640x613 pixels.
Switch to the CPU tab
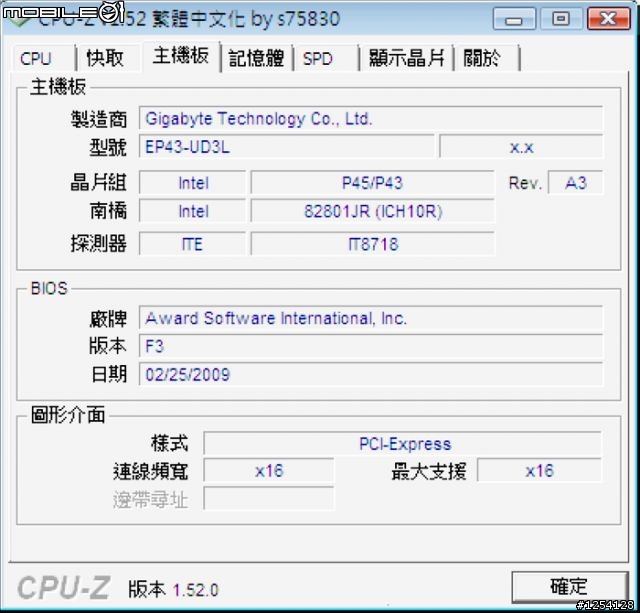coord(44,58)
